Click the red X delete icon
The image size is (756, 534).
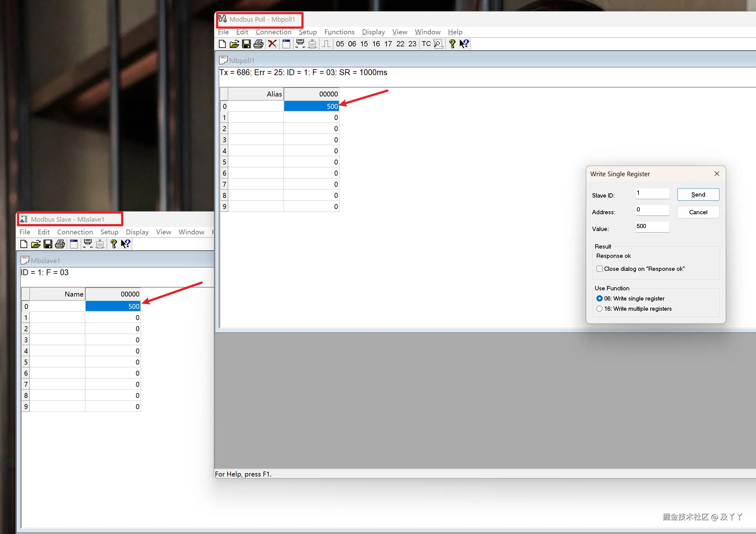[x=272, y=44]
